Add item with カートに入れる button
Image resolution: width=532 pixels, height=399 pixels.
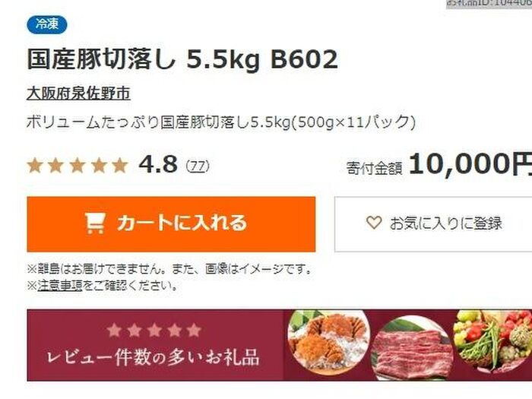(171, 224)
